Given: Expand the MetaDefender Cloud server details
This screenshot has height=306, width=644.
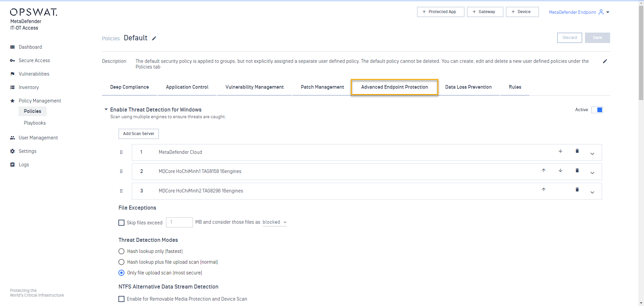Looking at the screenshot, I should click(x=592, y=154).
